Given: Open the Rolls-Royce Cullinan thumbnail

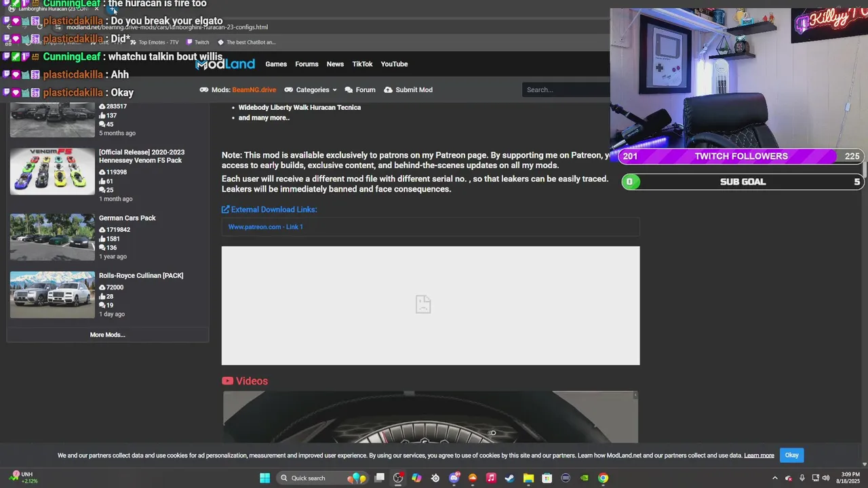Looking at the screenshot, I should pos(52,295).
